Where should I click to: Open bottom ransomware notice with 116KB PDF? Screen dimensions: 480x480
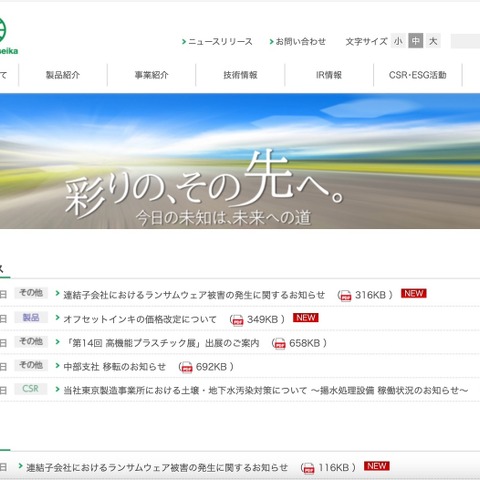(157, 468)
